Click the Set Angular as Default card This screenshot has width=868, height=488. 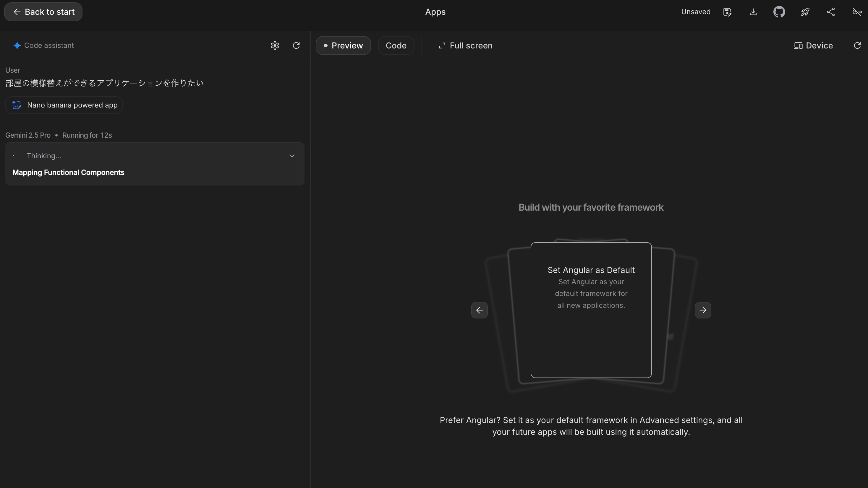pyautogui.click(x=591, y=310)
